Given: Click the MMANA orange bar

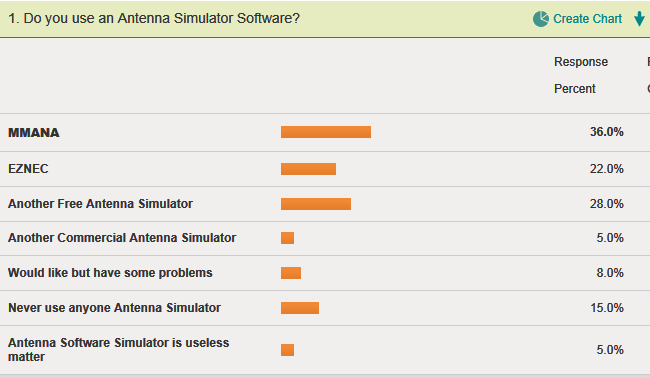Looking at the screenshot, I should click(x=326, y=132).
